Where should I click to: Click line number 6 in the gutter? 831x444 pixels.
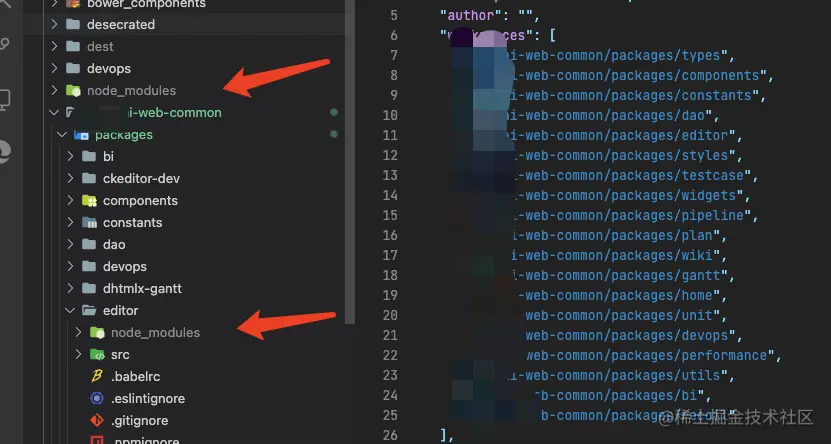pos(394,35)
